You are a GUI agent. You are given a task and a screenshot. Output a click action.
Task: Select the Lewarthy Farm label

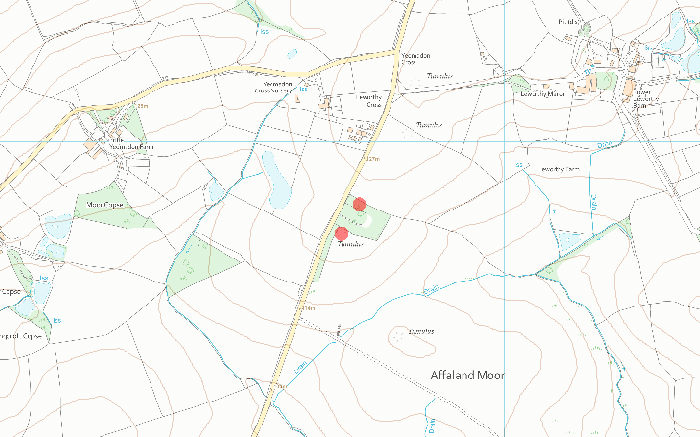tap(560, 169)
